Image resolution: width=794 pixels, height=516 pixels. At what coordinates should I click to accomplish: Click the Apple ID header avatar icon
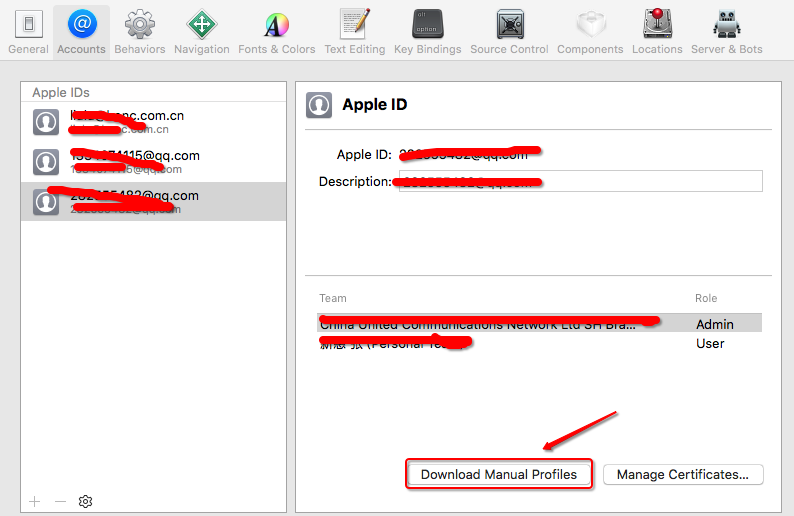point(319,105)
